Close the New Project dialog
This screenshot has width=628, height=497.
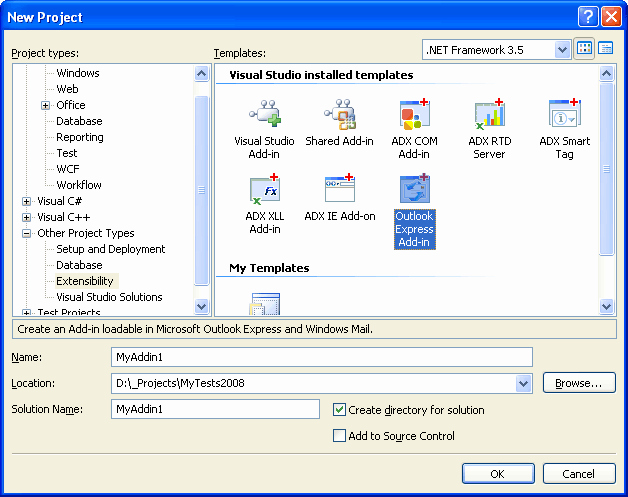click(x=611, y=17)
